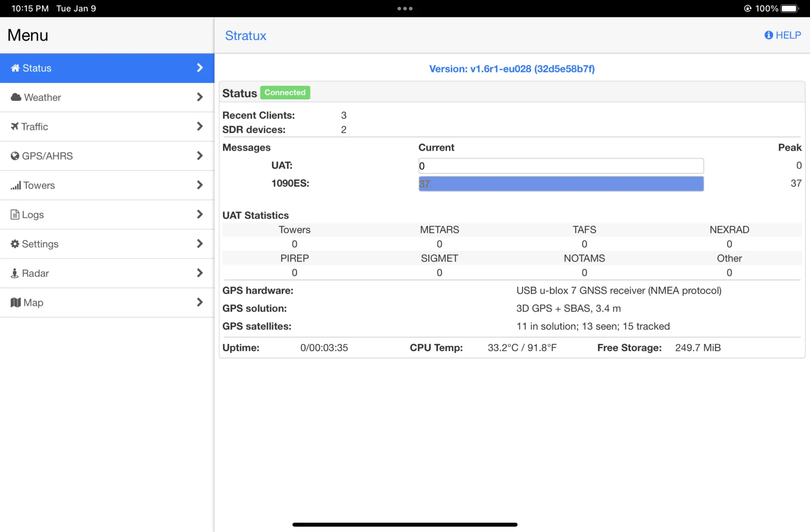The height and width of the screenshot is (532, 810).
Task: Click the Free Storage value 249.7 MiB
Action: coord(698,348)
